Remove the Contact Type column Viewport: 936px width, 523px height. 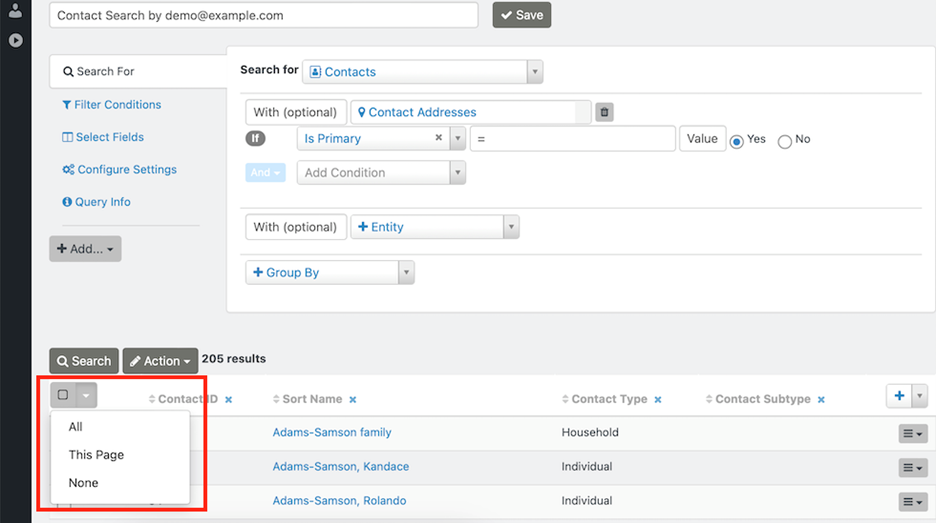(658, 400)
